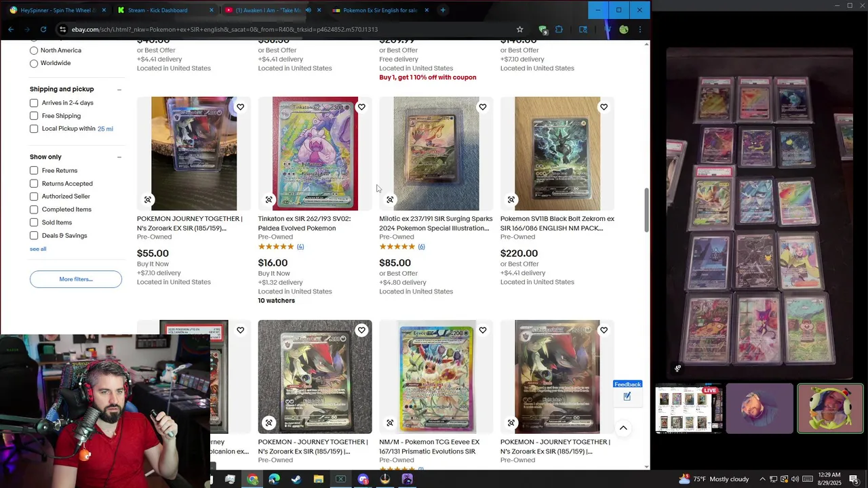View site information icon in address bar
Image resolution: width=868 pixels, height=488 pixels.
point(62,29)
